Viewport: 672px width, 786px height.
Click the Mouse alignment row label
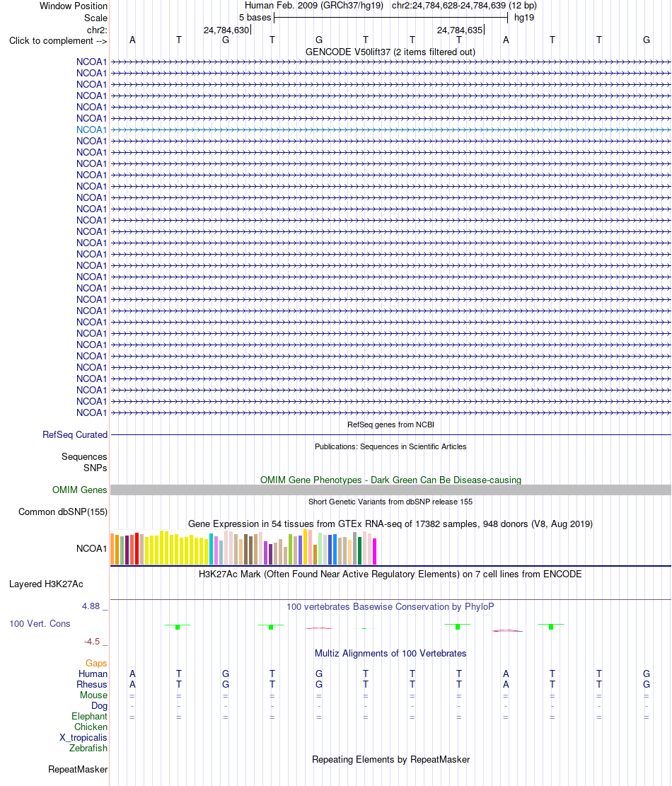pos(93,695)
